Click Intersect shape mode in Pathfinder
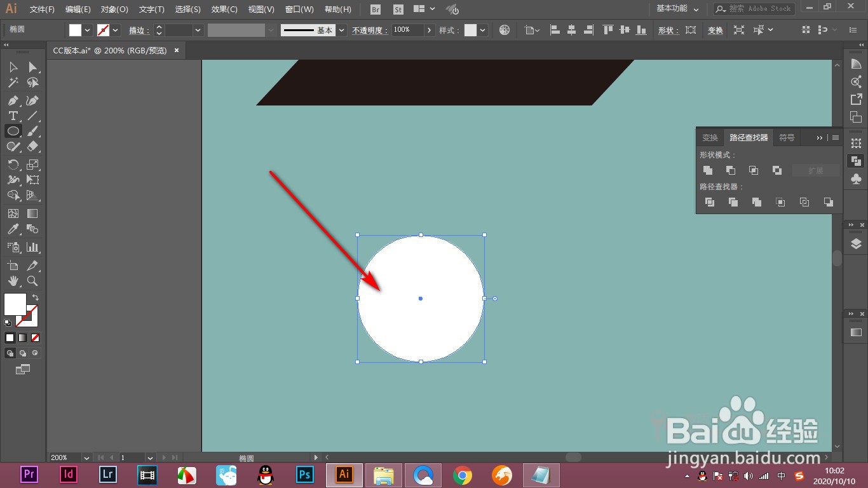The height and width of the screenshot is (488, 868). (754, 170)
